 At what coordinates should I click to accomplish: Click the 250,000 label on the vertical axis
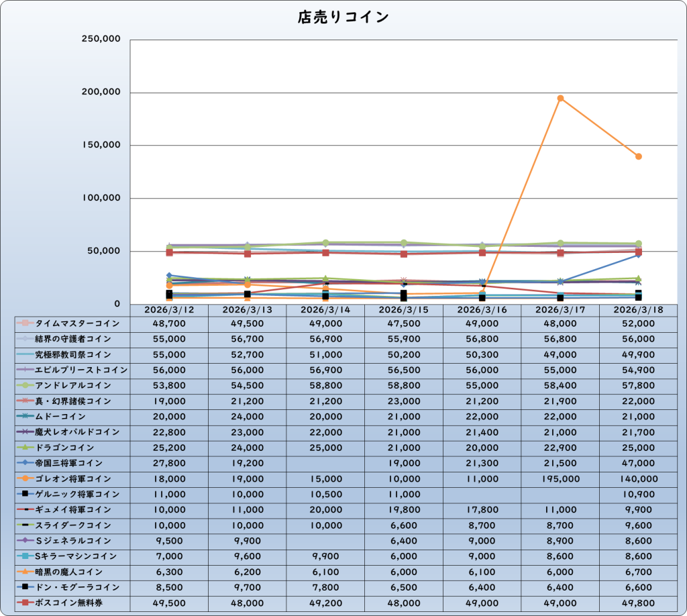[101, 40]
